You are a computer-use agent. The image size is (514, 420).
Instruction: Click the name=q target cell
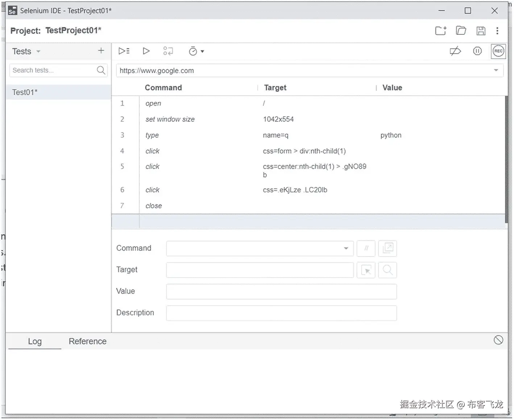[275, 135]
